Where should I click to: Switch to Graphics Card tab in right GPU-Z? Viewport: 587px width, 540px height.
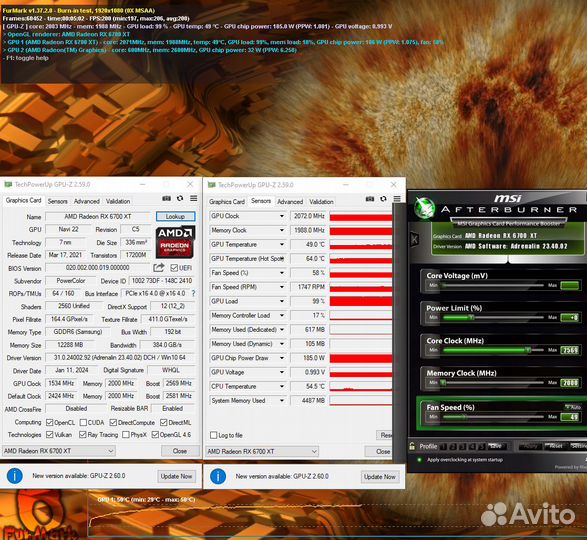pos(227,201)
